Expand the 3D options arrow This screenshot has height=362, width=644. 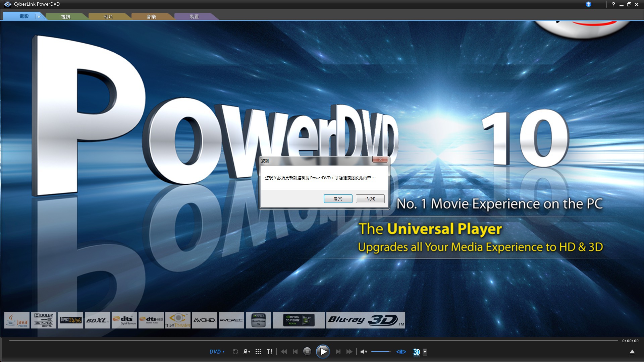pyautogui.click(x=425, y=352)
